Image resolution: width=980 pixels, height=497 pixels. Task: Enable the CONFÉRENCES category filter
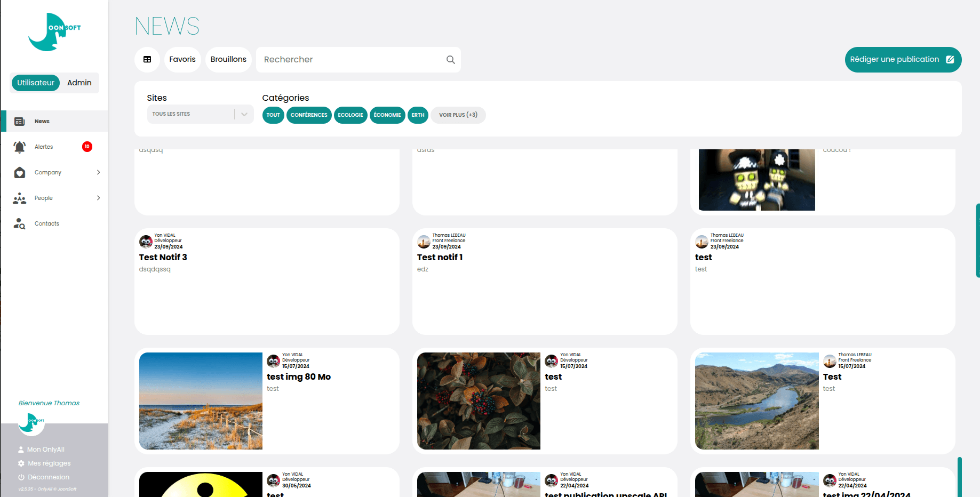pos(309,115)
